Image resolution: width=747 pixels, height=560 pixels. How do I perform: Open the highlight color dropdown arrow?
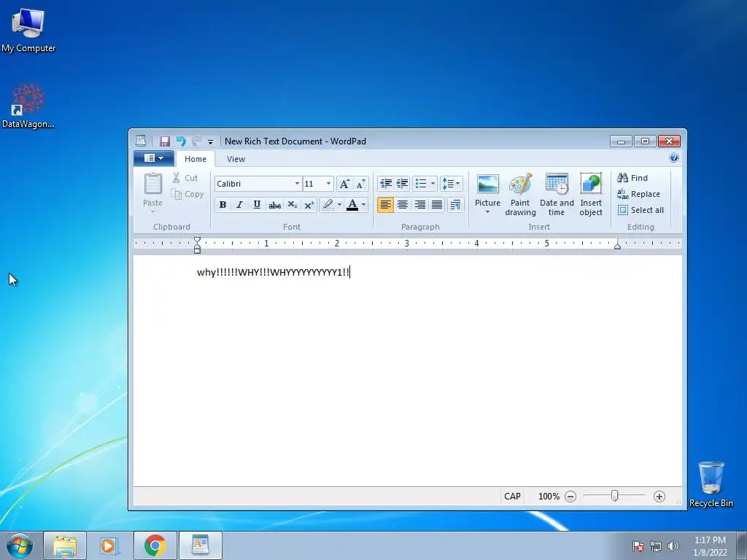(339, 205)
